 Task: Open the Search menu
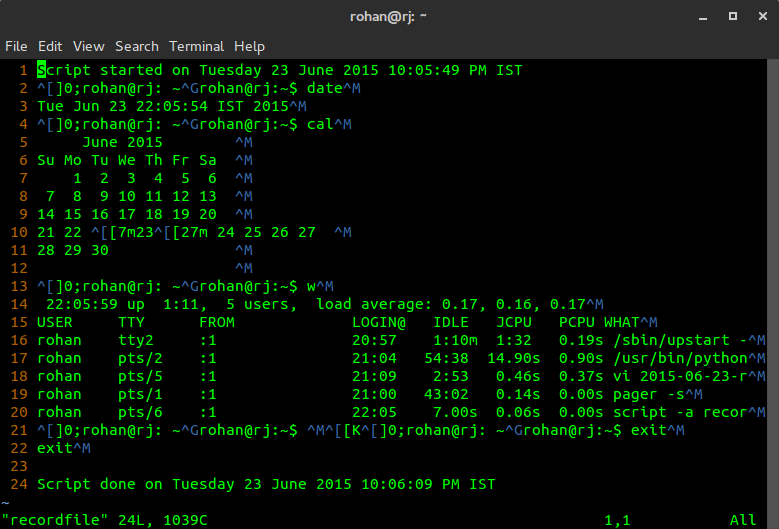[137, 46]
